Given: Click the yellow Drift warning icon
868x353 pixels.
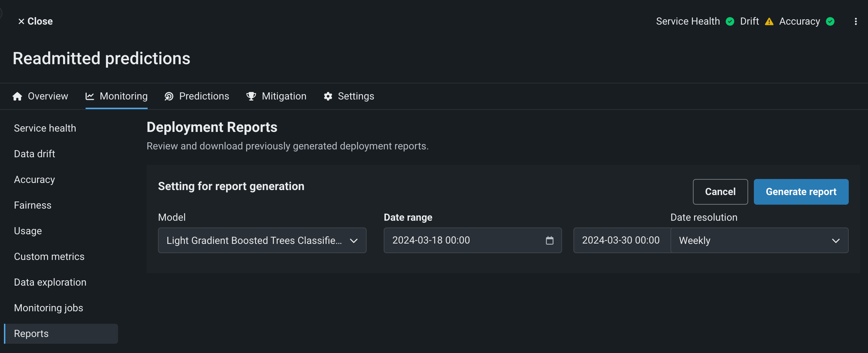Looking at the screenshot, I should coord(769,21).
